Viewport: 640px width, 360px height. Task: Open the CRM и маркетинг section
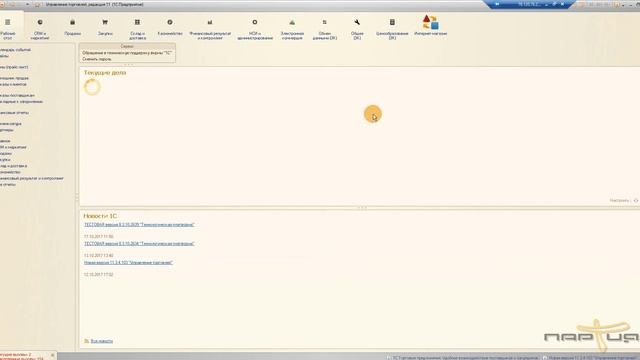click(40, 29)
